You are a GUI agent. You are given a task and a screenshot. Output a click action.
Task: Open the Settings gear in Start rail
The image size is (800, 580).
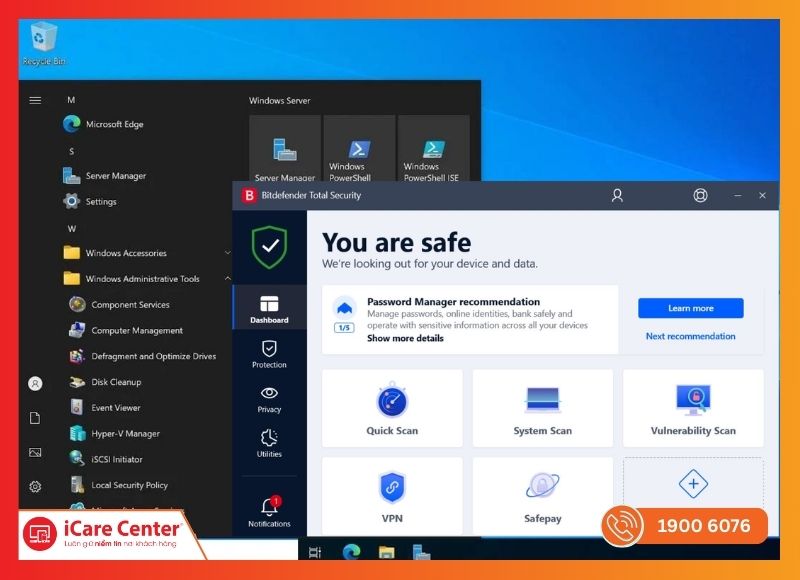coord(35,487)
